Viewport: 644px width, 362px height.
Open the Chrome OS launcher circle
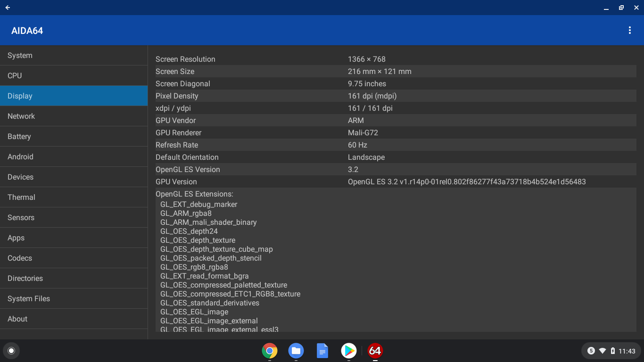click(11, 351)
